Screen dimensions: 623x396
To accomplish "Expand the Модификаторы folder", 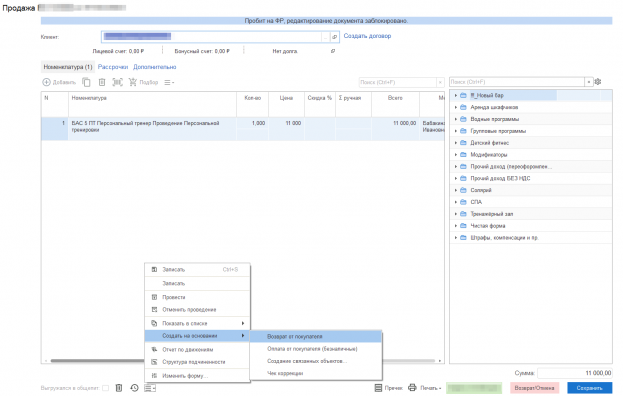I will (x=455, y=155).
